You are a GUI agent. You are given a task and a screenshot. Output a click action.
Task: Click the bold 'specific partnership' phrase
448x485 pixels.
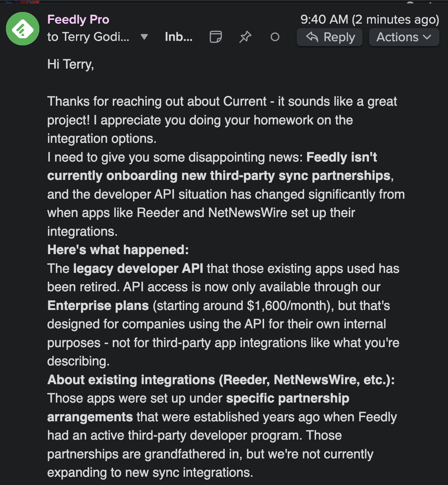(x=288, y=398)
